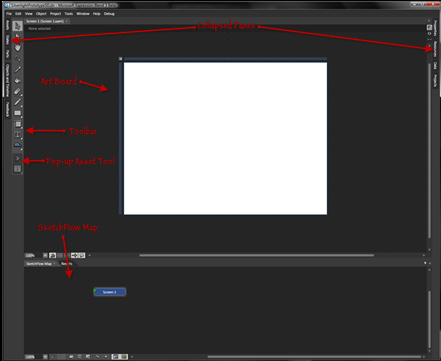Open the Window menu
Screen dimensions: 441x361
(x=83, y=14)
